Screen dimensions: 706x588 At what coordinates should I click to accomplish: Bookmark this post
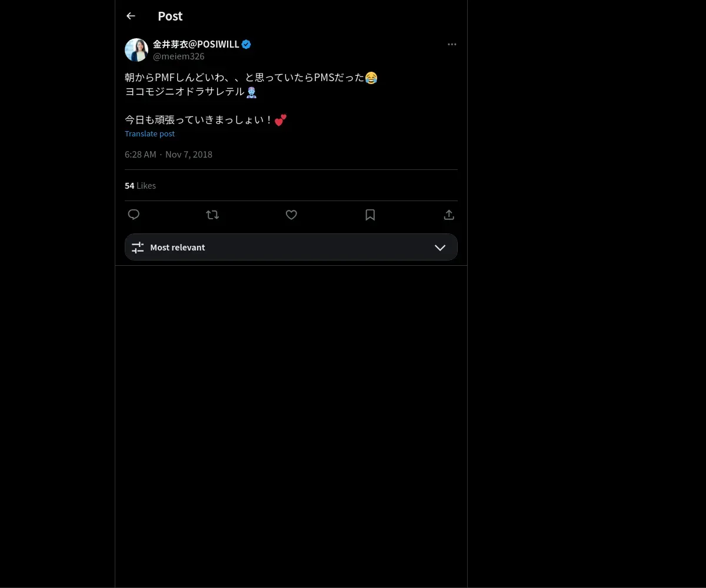[370, 215]
